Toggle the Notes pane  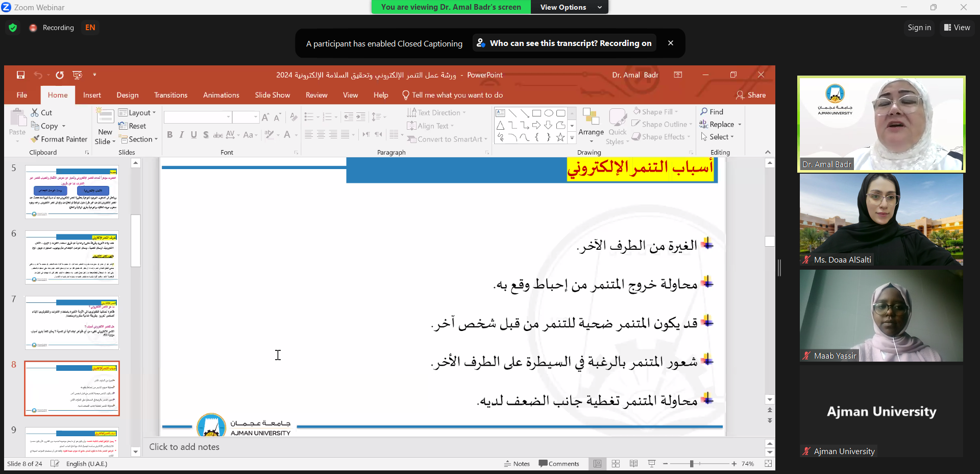pyautogui.click(x=517, y=464)
